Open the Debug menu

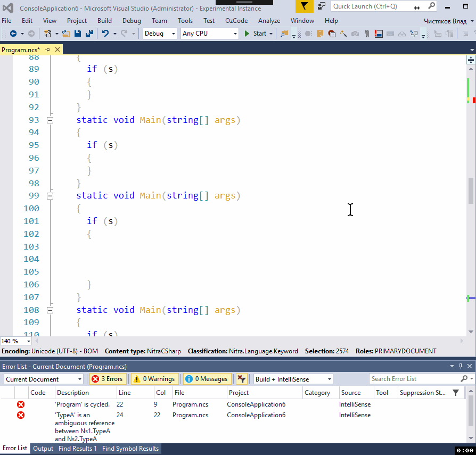(x=132, y=21)
